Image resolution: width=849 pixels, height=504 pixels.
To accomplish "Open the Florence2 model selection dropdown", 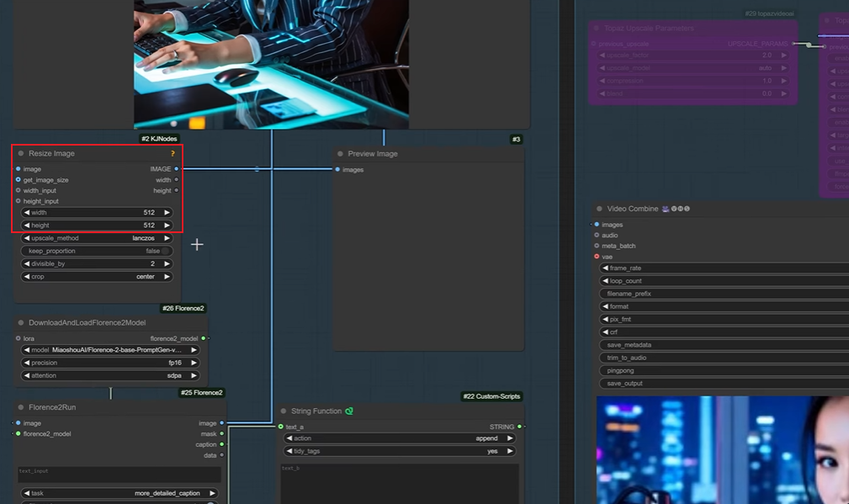I will click(110, 350).
